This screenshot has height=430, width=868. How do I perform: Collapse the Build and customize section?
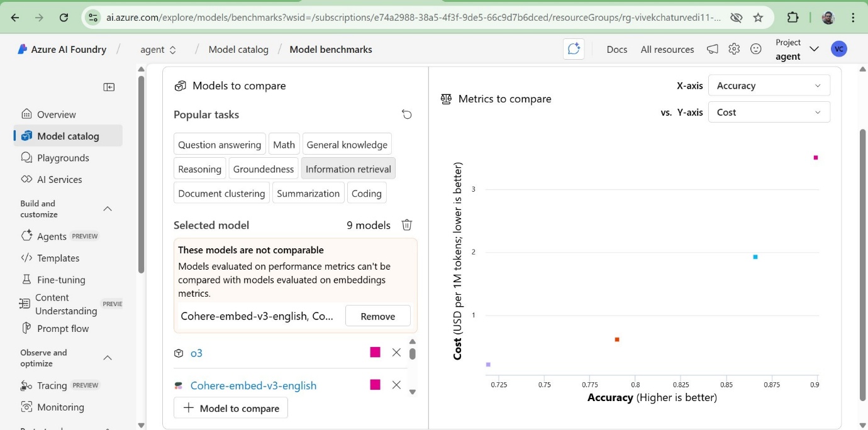tap(108, 209)
